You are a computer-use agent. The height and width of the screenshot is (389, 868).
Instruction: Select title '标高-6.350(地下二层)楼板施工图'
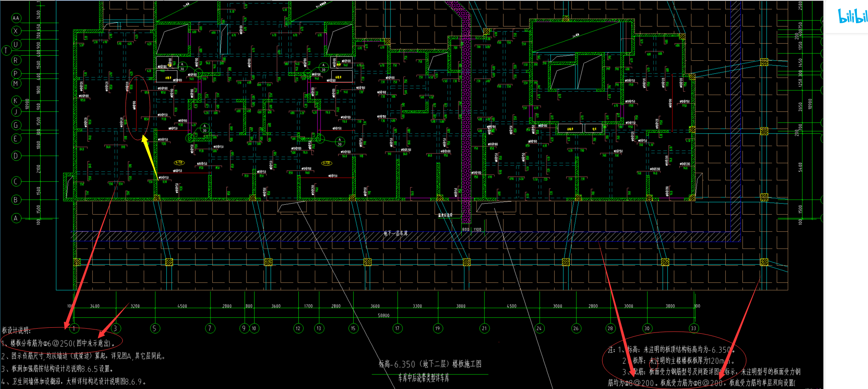pos(430,364)
